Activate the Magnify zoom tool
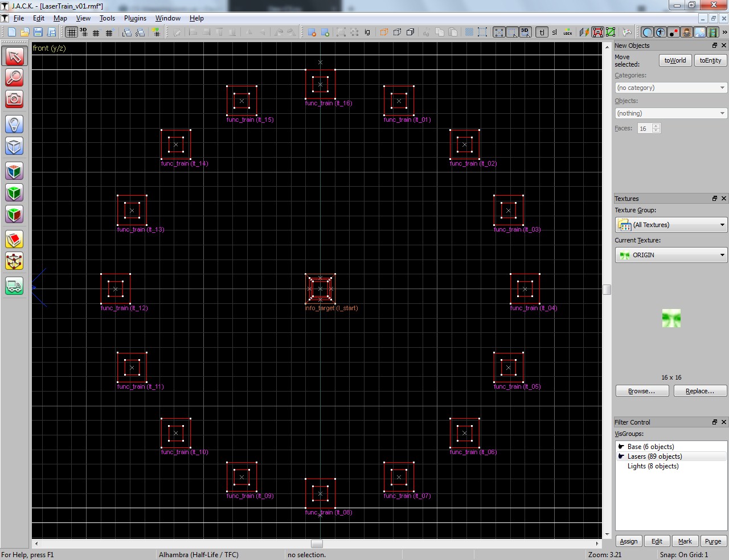 point(14,77)
